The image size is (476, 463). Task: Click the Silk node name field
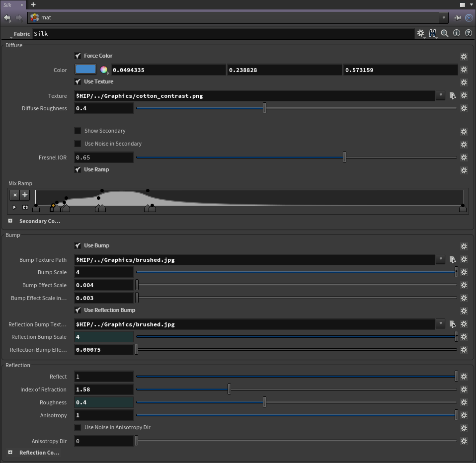point(223,34)
